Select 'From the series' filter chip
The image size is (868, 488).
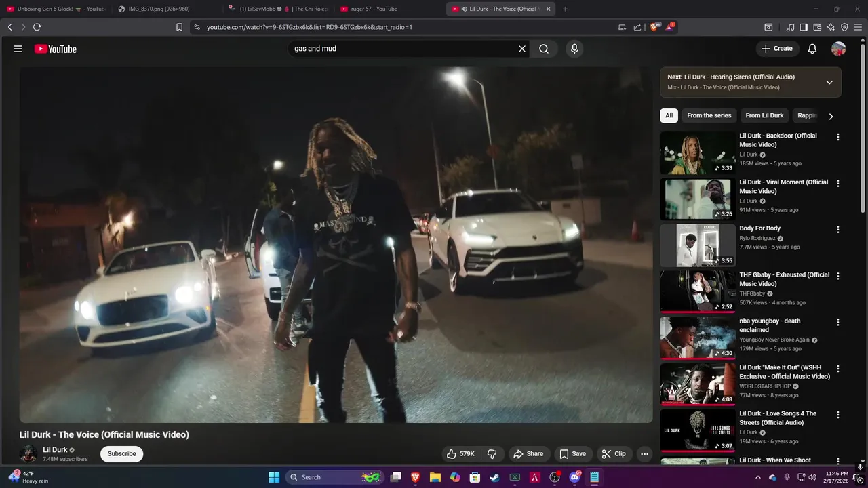coord(709,115)
